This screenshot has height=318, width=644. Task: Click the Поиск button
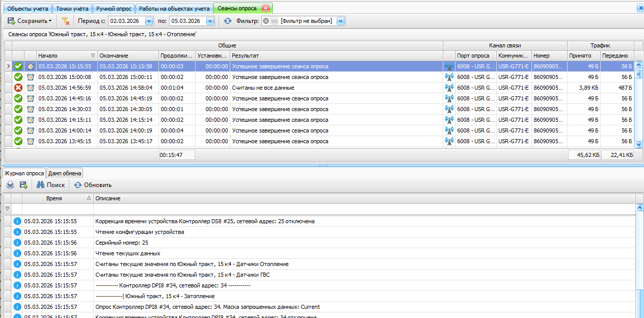[51, 185]
